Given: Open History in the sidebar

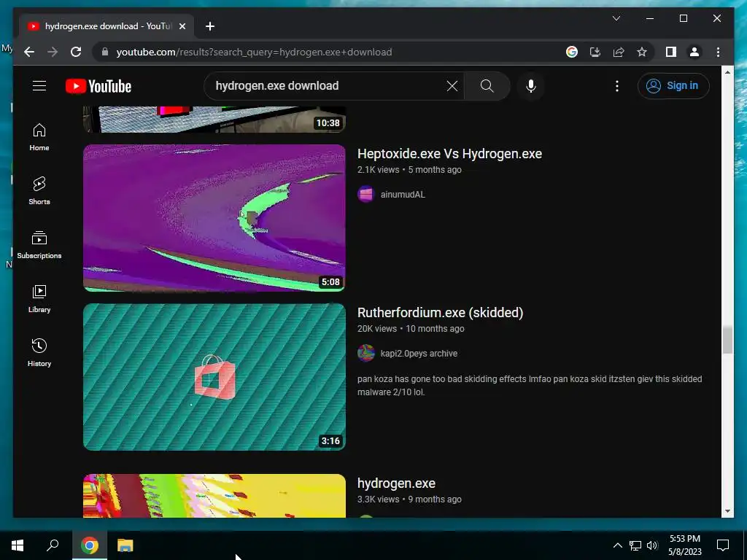Looking at the screenshot, I should click(39, 353).
